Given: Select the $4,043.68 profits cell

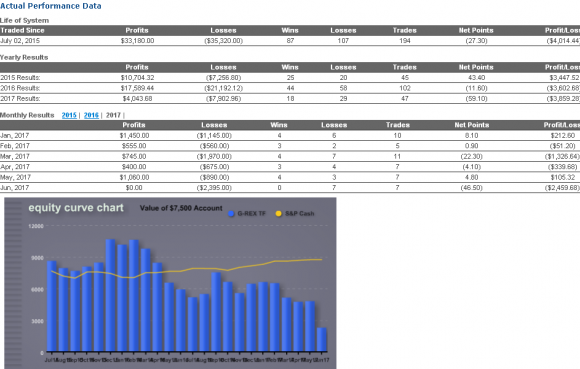Looking at the screenshot, I should (137, 99).
